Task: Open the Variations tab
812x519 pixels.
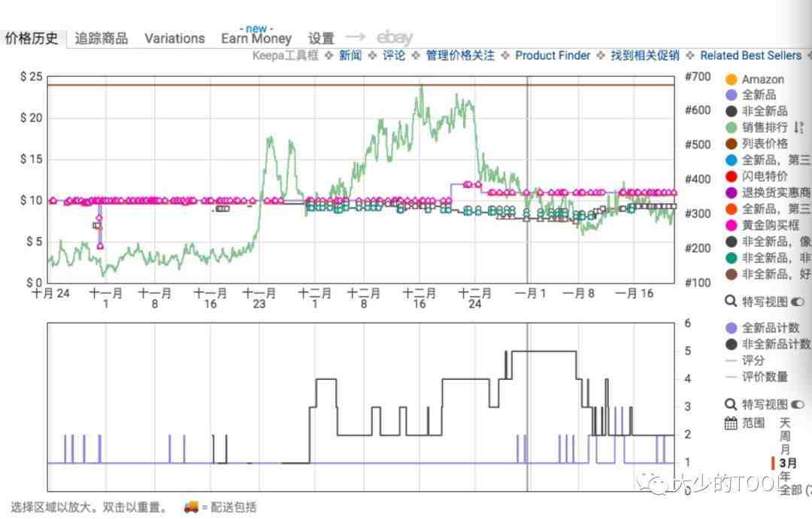Action: pos(174,38)
